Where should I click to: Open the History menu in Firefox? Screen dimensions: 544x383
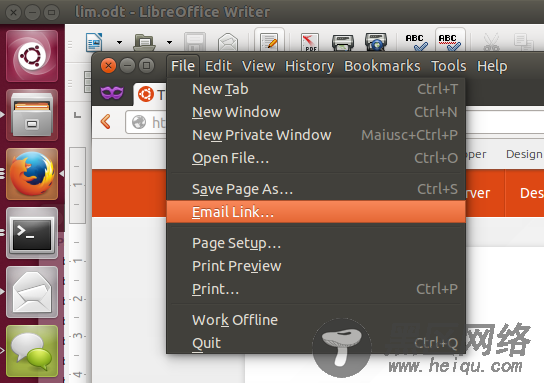point(309,66)
